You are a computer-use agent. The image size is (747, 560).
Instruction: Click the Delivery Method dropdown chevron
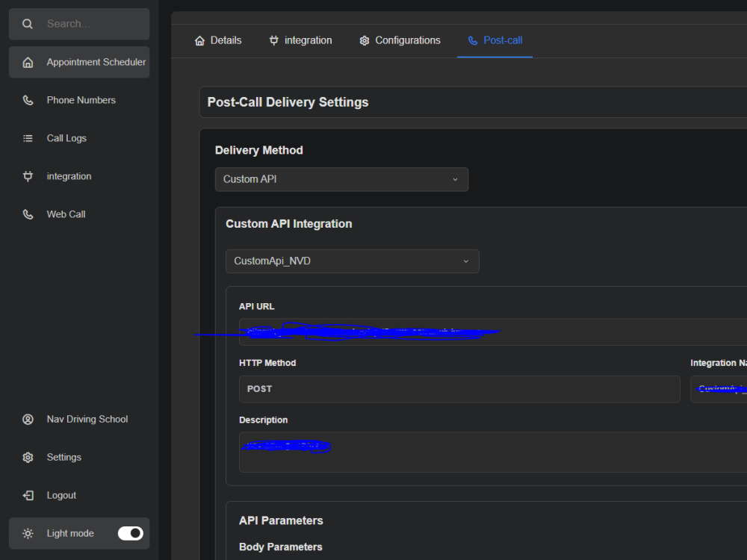(x=455, y=179)
